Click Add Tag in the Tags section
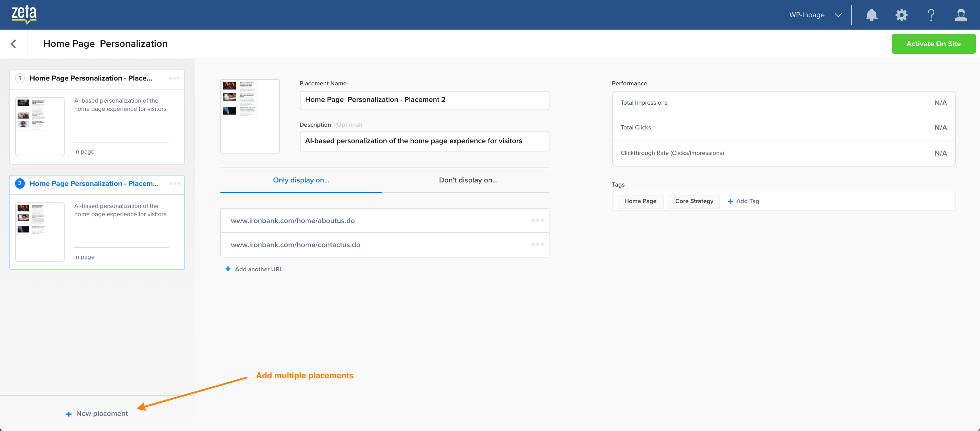Screen dimensions: 980x431 point(743,201)
